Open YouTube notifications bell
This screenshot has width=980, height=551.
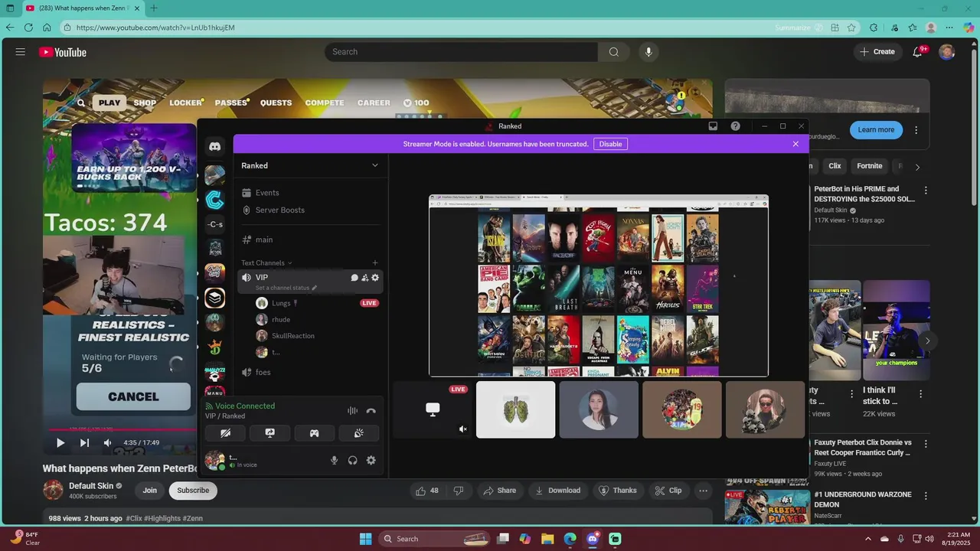tap(918, 52)
